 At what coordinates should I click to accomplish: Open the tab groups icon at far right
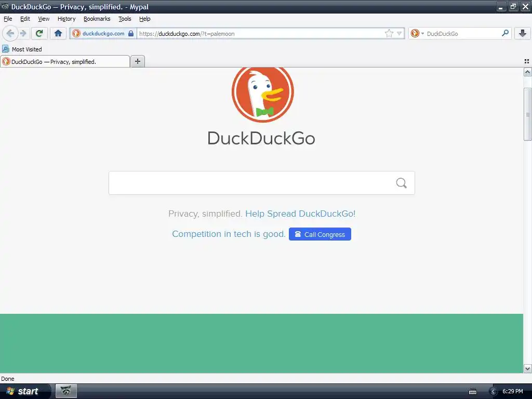[x=527, y=61]
